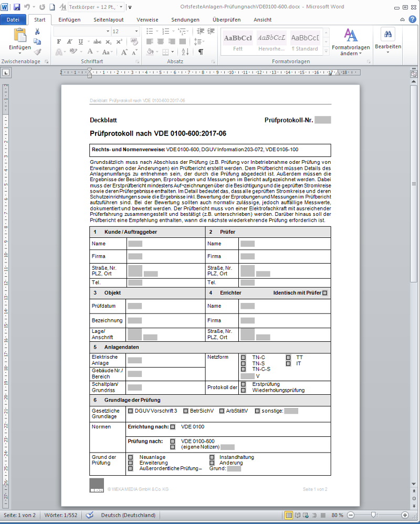
Task: Tick the DGUV Vorschrift 3 checkbox
Action: (131, 411)
